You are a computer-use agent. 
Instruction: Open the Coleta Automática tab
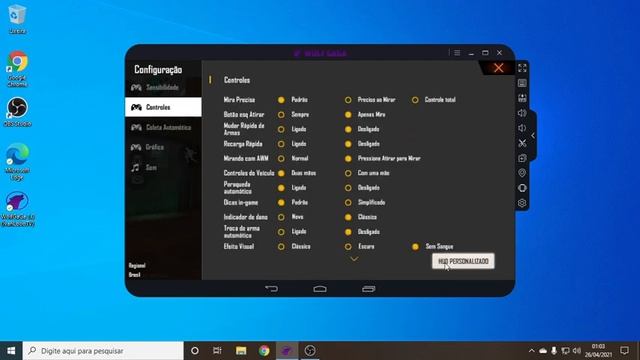click(x=163, y=127)
